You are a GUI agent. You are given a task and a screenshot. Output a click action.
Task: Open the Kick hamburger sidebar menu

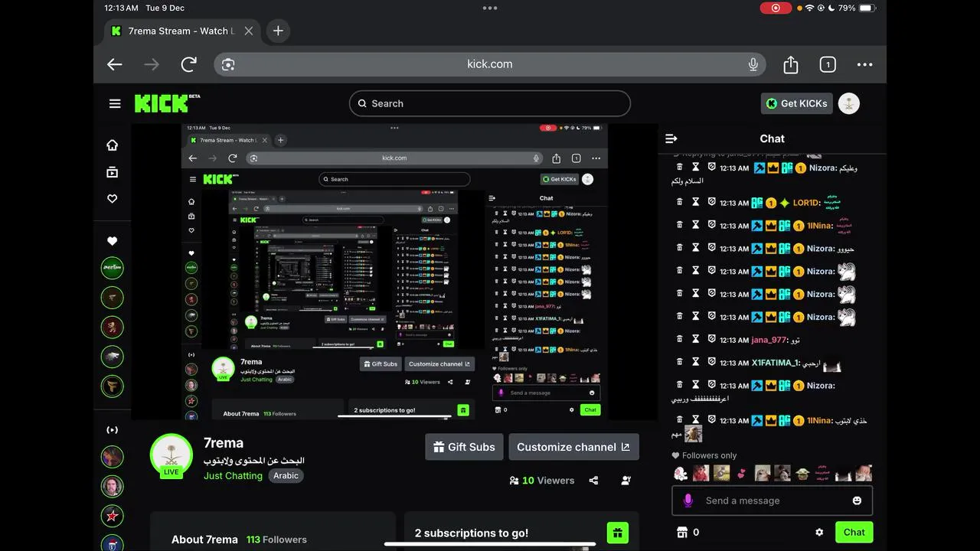pyautogui.click(x=115, y=103)
